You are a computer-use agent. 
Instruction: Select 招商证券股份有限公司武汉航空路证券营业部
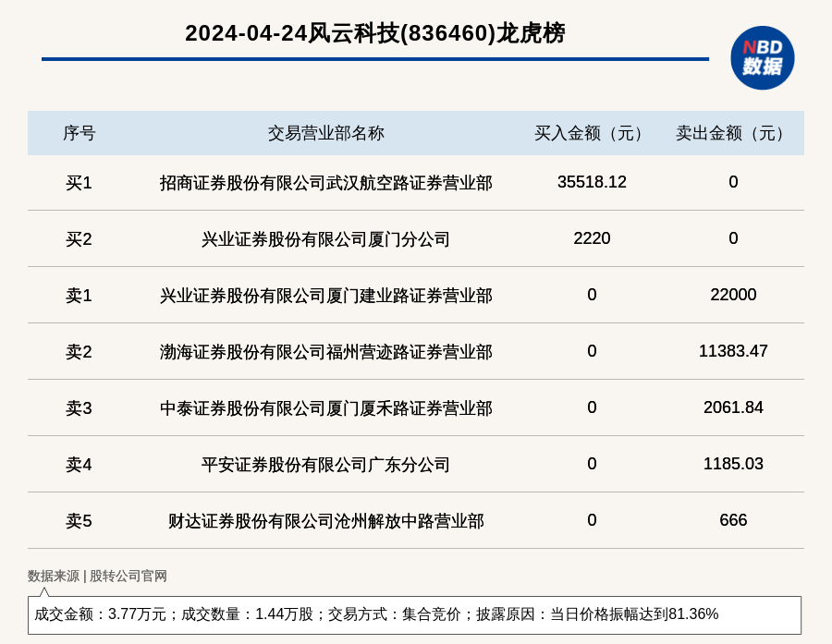coord(325,183)
